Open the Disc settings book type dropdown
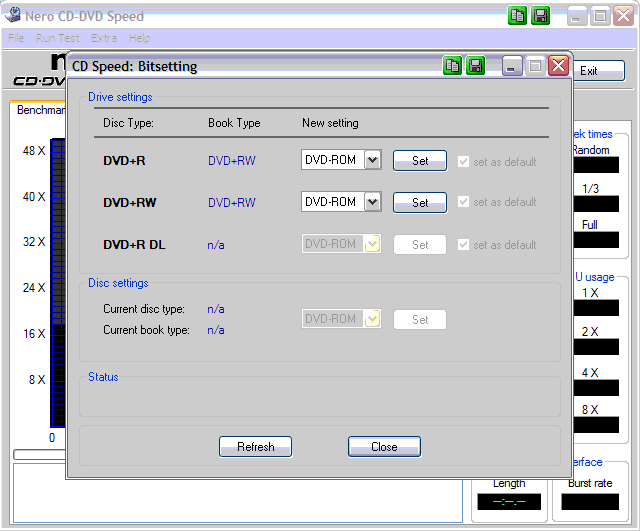The image size is (640, 531). [372, 319]
